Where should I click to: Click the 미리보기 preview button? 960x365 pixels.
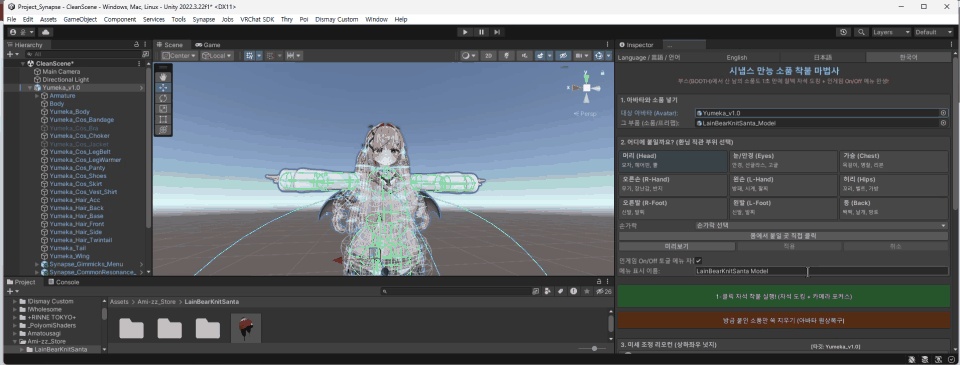pyautogui.click(x=677, y=246)
